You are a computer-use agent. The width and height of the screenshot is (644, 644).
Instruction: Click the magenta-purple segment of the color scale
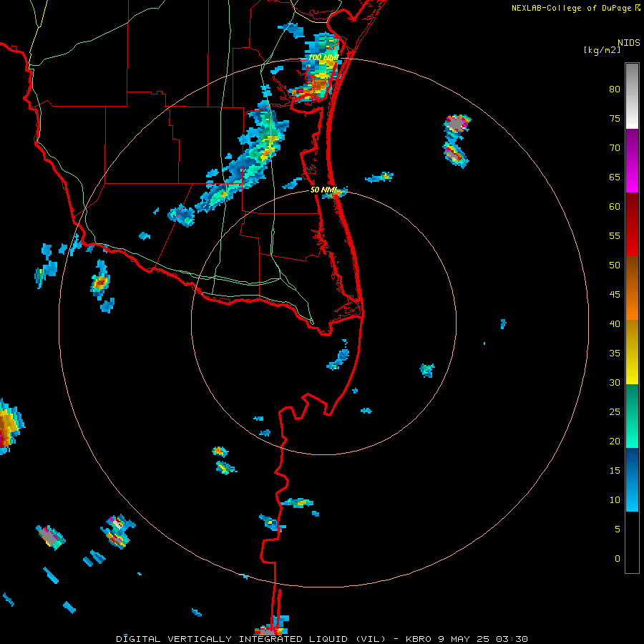[x=632, y=160]
